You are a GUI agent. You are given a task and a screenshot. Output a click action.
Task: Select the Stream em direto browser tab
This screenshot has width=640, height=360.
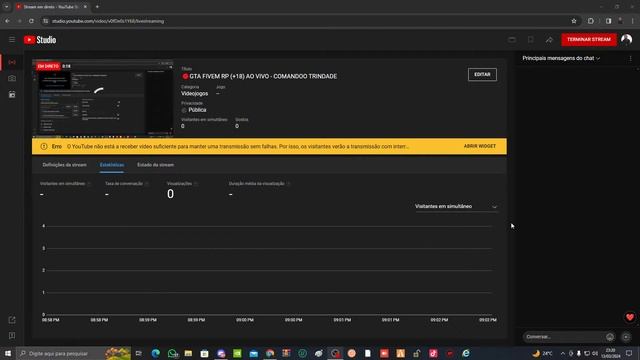coord(51,7)
